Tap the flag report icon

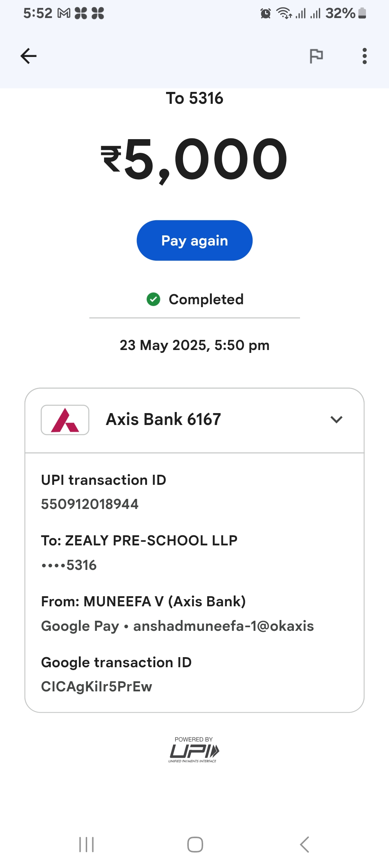point(316,56)
